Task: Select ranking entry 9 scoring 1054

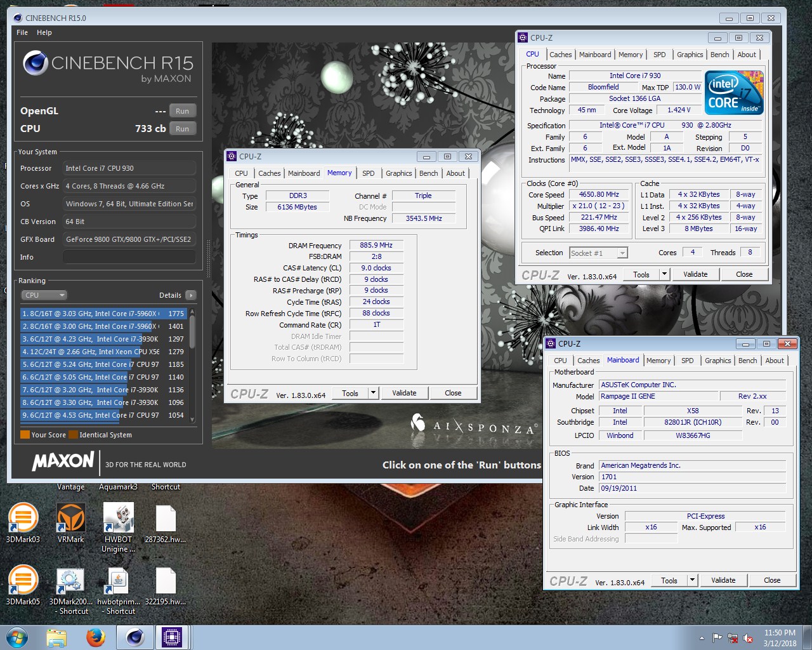Action: coord(103,415)
